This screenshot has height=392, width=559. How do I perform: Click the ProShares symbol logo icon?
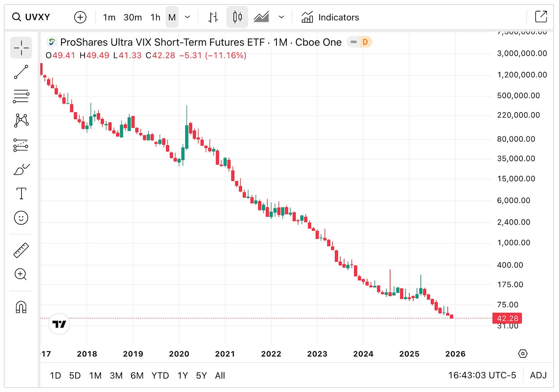click(x=51, y=42)
